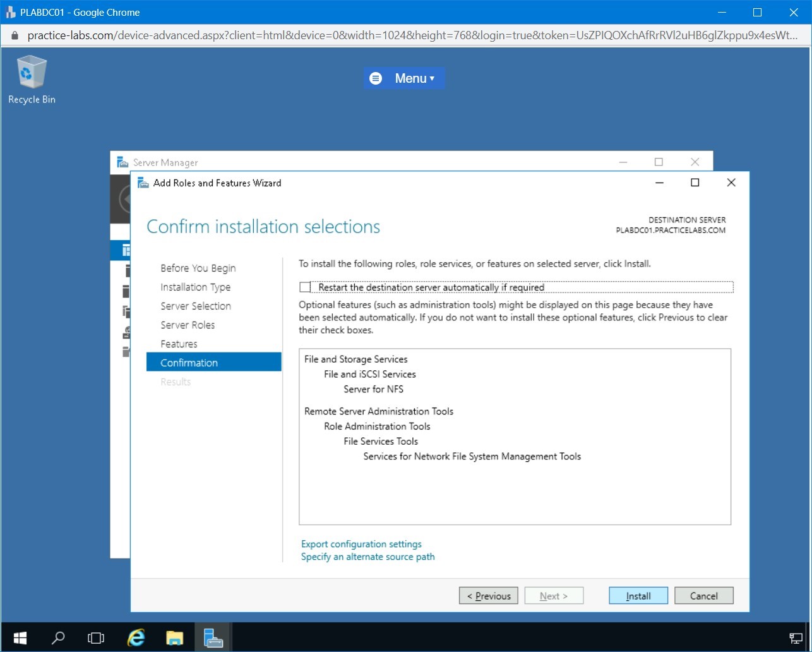Open Task View on the taskbar

(95, 637)
